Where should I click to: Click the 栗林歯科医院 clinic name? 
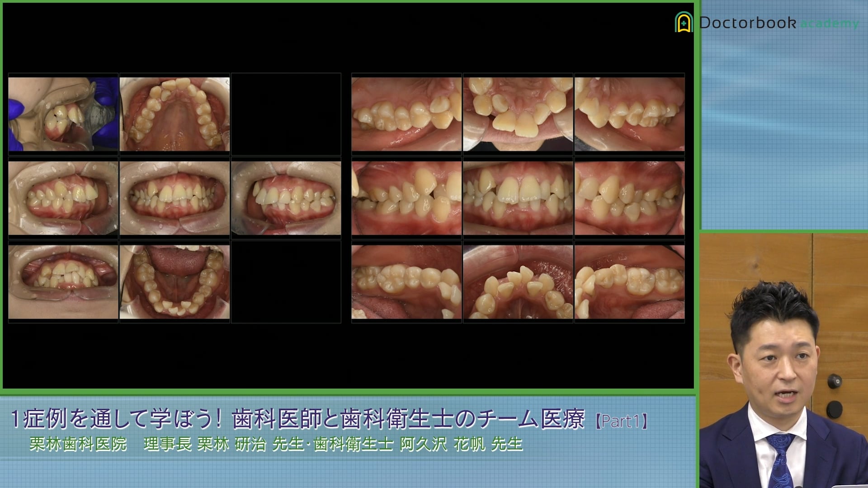78,444
